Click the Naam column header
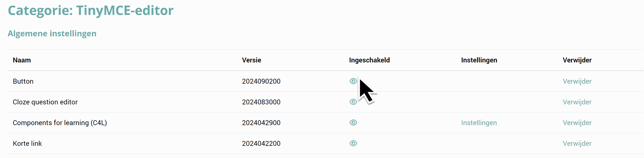The height and width of the screenshot is (158, 644). tap(22, 60)
